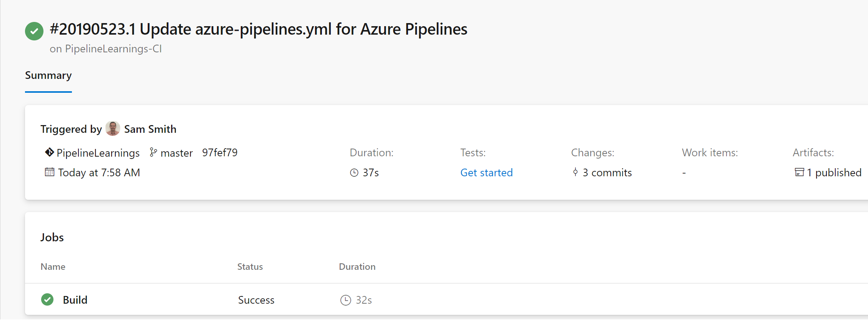The width and height of the screenshot is (868, 321).
Task: Click the clock icon next to 32s
Action: [x=345, y=300]
